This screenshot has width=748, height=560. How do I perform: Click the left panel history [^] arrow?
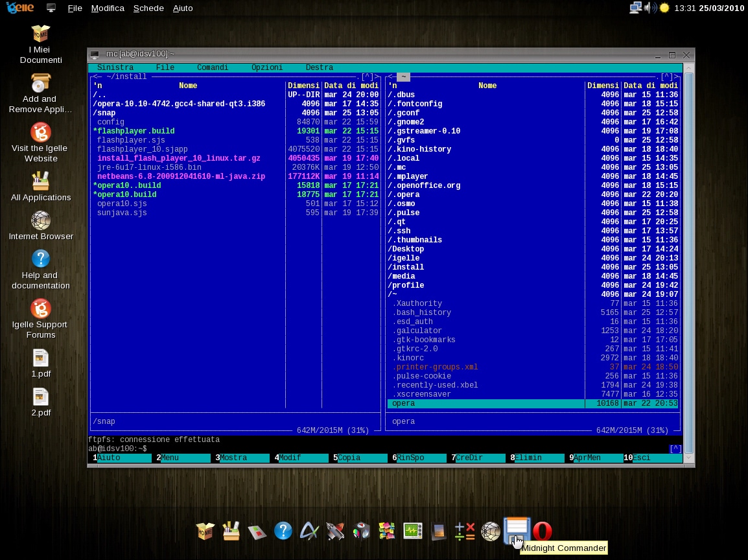point(367,77)
